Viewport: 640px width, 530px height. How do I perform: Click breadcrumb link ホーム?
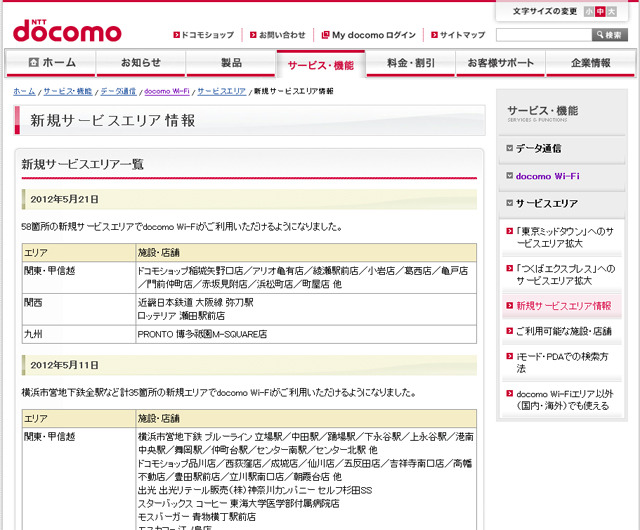pyautogui.click(x=24, y=91)
